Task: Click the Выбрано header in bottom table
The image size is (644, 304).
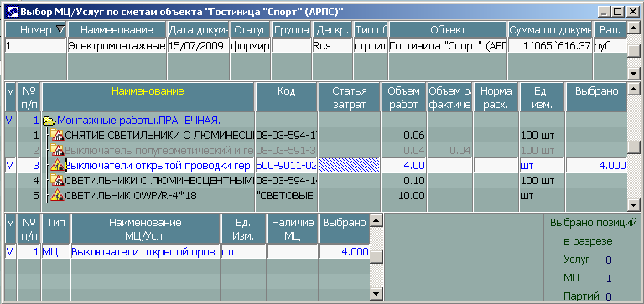Action: coord(344,223)
